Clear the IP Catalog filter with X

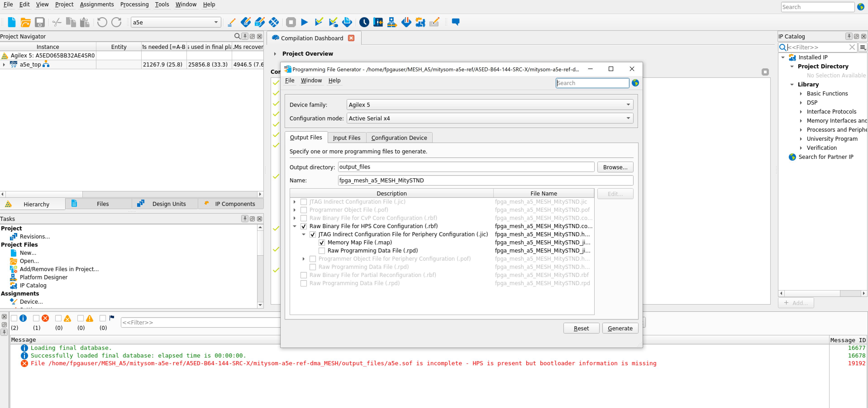coord(852,47)
